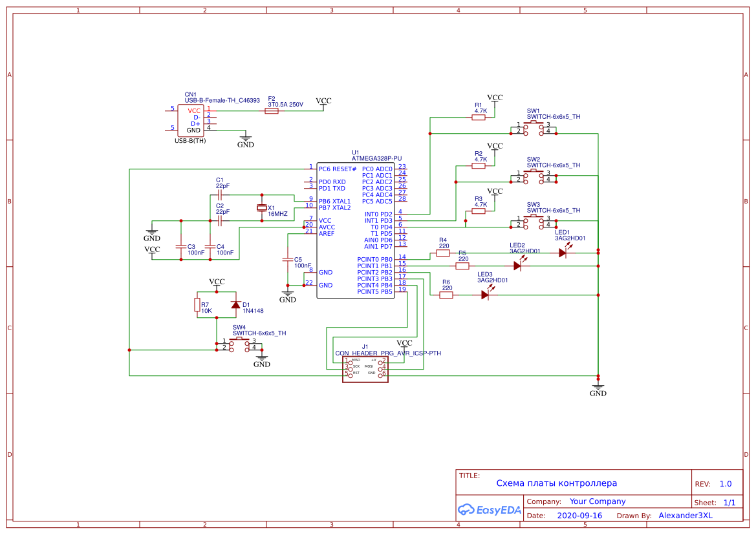Select the 10K resistor R7 symbol
This screenshot has width=756, height=535.
click(x=199, y=304)
